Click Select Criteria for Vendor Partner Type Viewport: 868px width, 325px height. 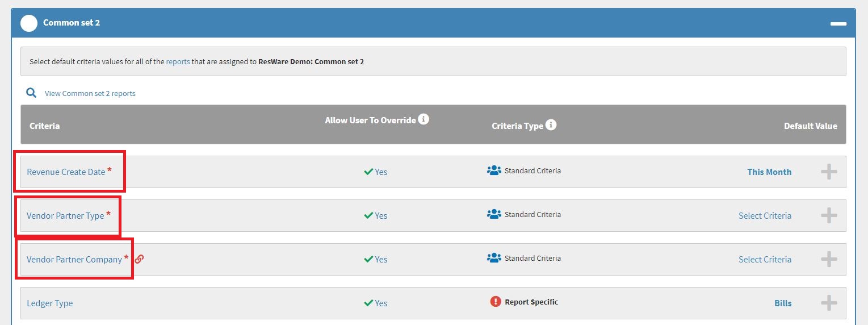click(x=765, y=216)
